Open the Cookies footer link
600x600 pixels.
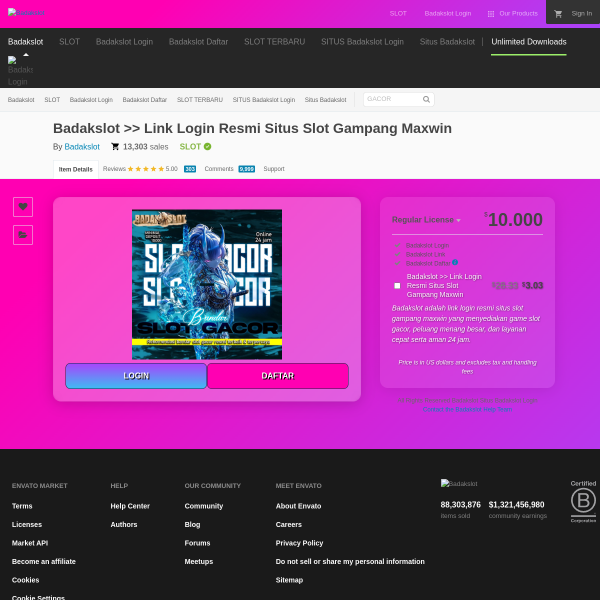(x=25, y=580)
